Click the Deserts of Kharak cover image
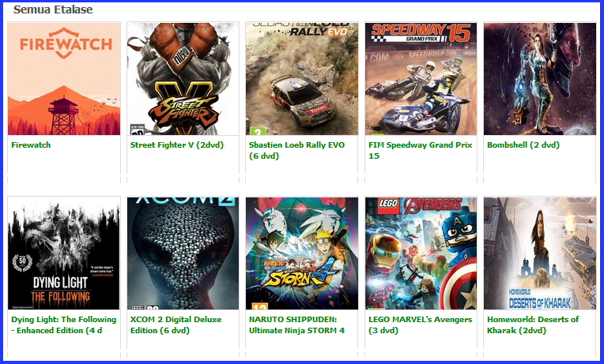Image resolution: width=604 pixels, height=364 pixels. [540, 253]
